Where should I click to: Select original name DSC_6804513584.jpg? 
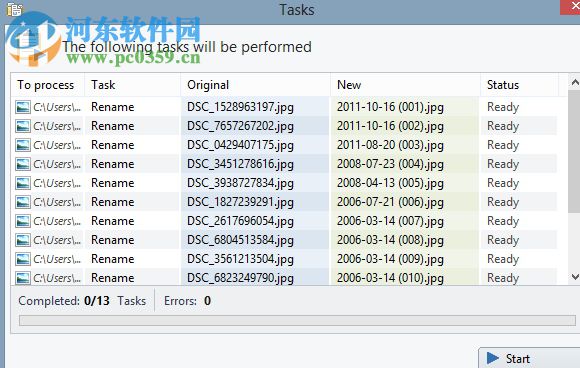240,240
